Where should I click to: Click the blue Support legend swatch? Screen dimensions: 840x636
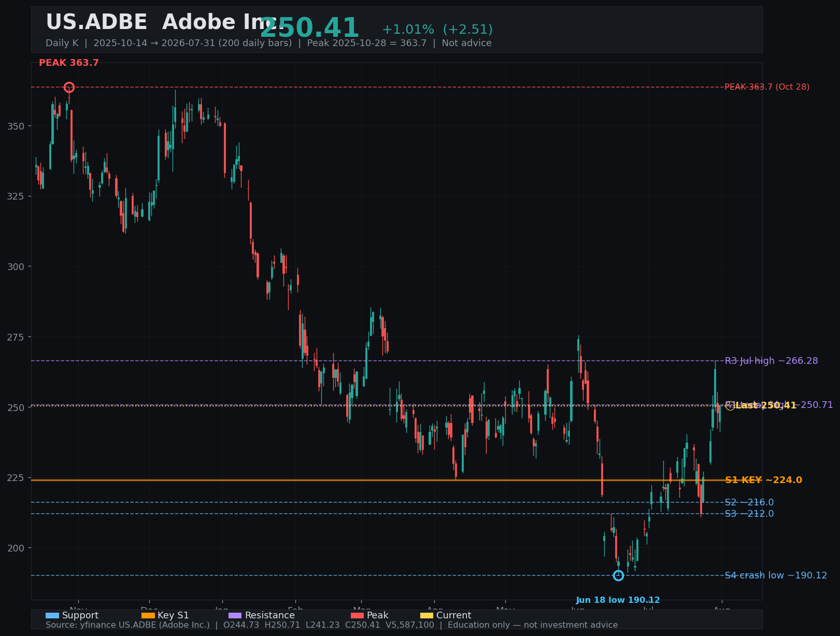coord(52,615)
